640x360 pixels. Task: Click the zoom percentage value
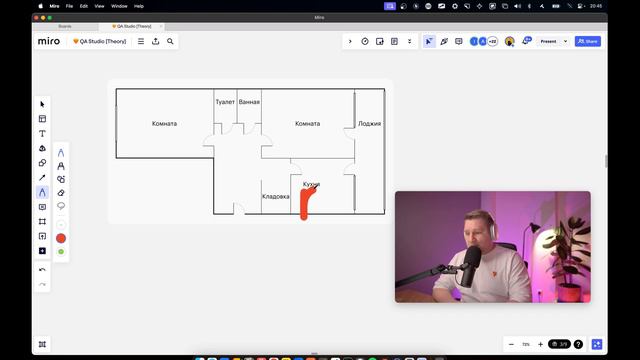click(526, 344)
